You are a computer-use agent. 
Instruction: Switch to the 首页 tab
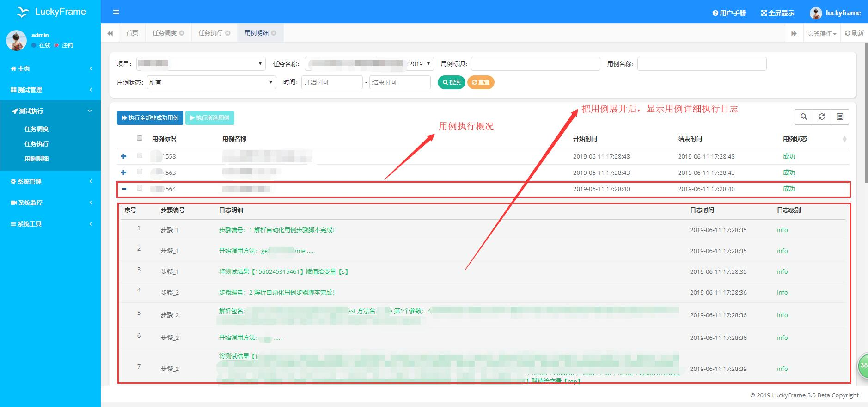pos(132,33)
